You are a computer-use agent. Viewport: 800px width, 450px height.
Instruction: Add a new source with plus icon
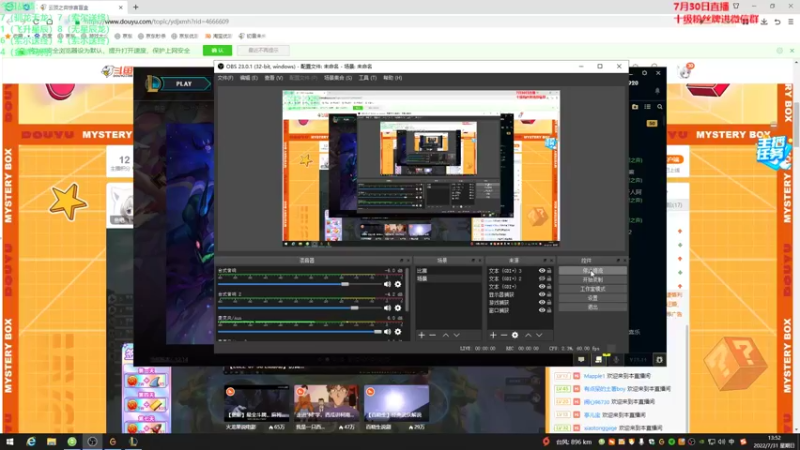coord(493,335)
